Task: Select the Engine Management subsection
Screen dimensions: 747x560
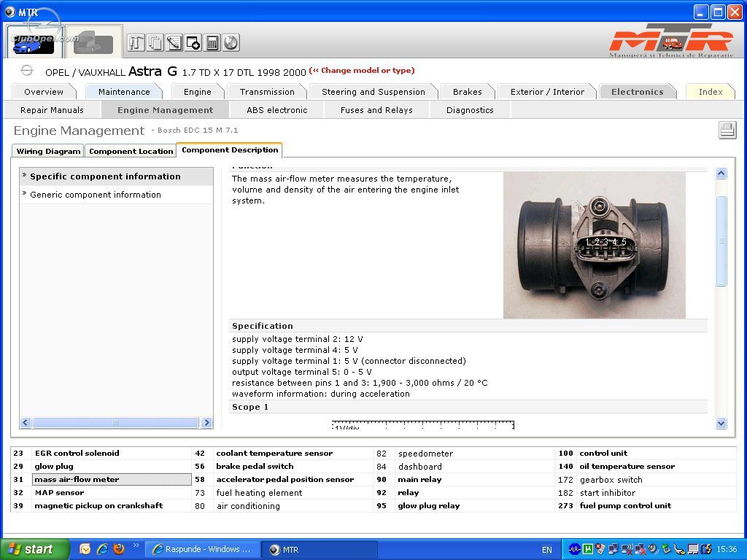Action: (x=165, y=110)
